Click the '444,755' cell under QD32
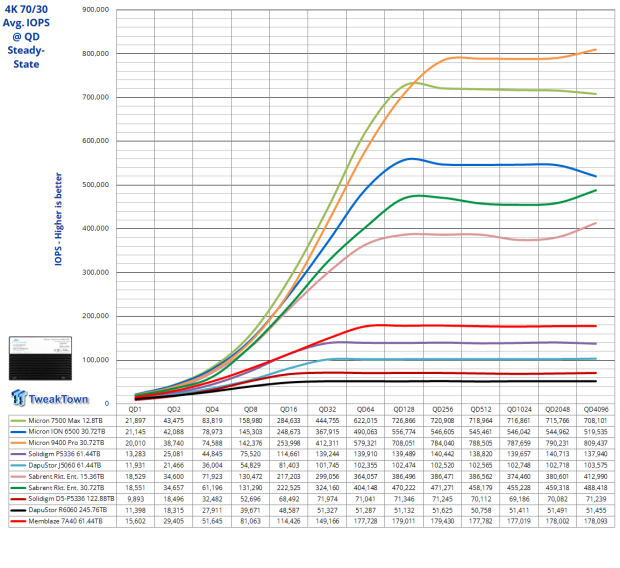This screenshot has width=620, height=568. click(x=327, y=421)
